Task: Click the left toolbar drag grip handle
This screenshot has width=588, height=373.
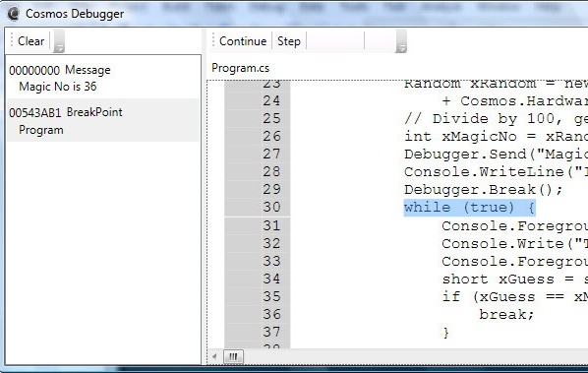Action: (12, 41)
